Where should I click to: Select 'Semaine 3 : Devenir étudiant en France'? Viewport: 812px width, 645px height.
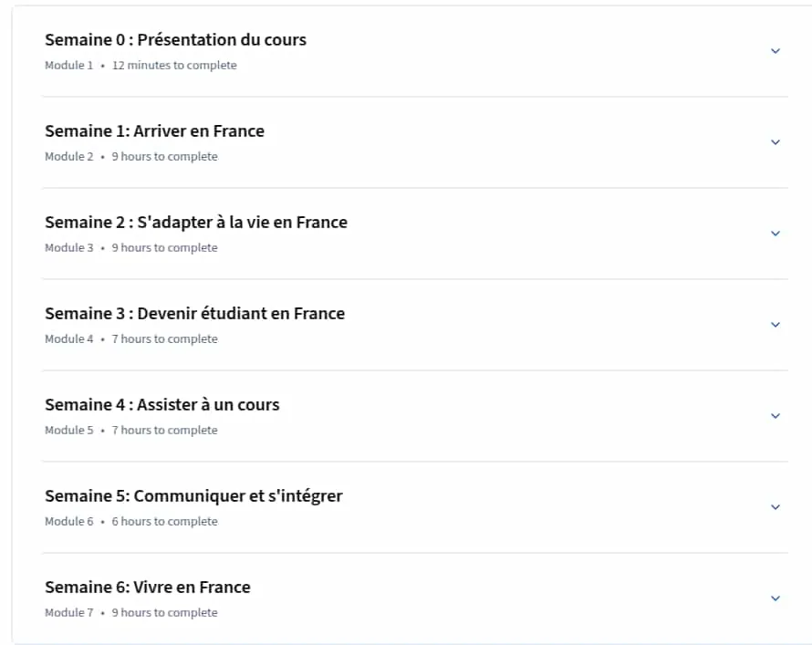pyautogui.click(x=194, y=314)
